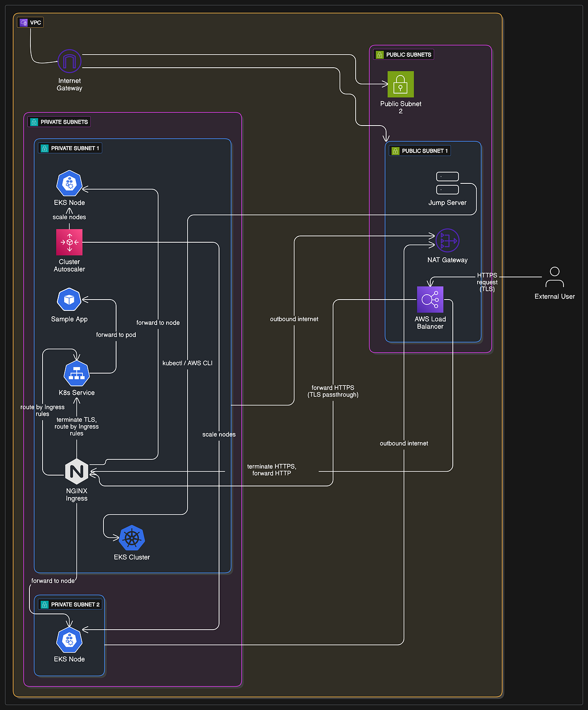The width and height of the screenshot is (588, 710).
Task: Expand the PRIVATE SUBNET 1 container label
Action: coord(70,148)
